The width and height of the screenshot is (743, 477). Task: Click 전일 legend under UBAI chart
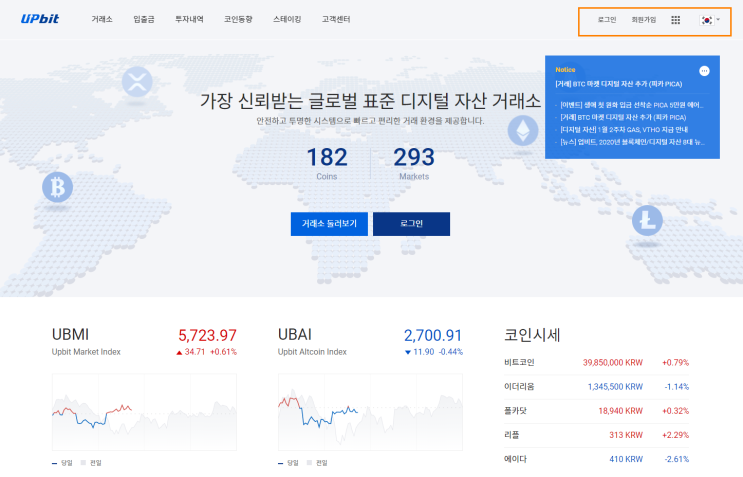coord(317,463)
